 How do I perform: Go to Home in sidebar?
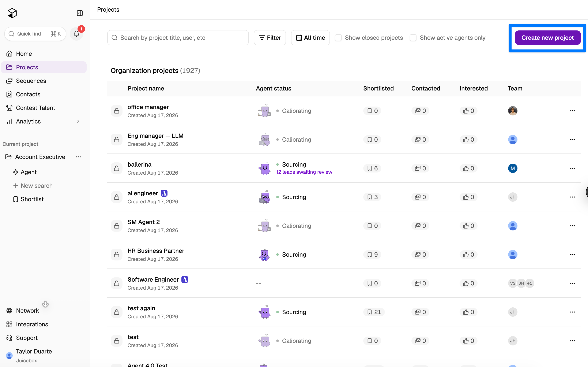[x=44, y=54]
